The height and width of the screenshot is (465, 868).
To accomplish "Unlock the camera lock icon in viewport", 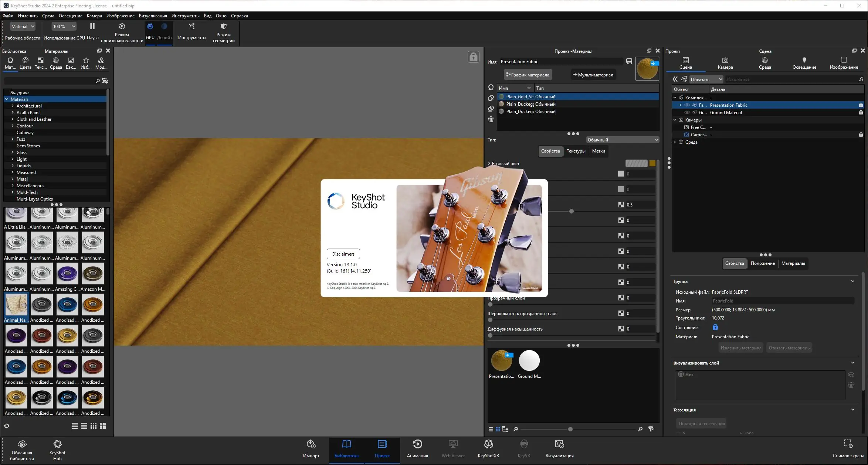I will point(474,57).
